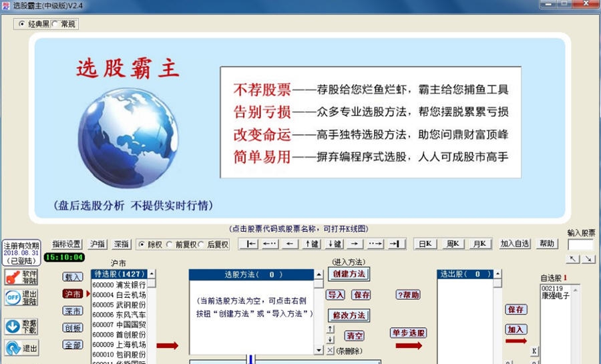Click the down-arrow key button
Image resolution: width=601 pixels, height=364 pixels.
335,244
